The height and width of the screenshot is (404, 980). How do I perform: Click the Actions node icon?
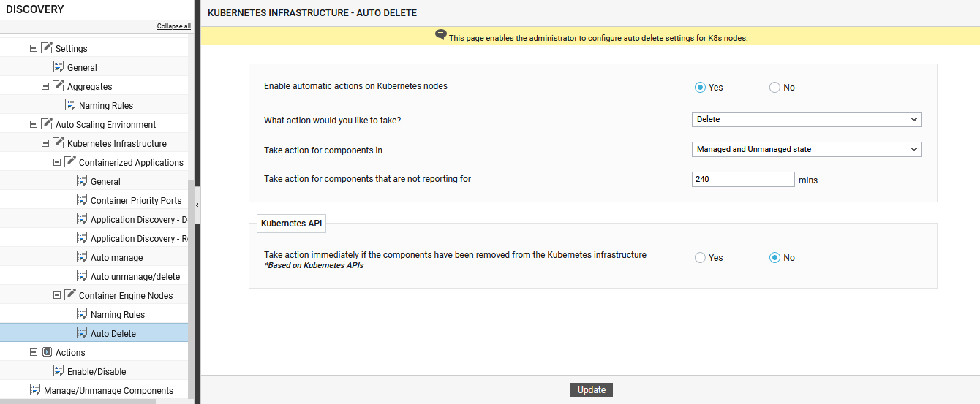48,352
